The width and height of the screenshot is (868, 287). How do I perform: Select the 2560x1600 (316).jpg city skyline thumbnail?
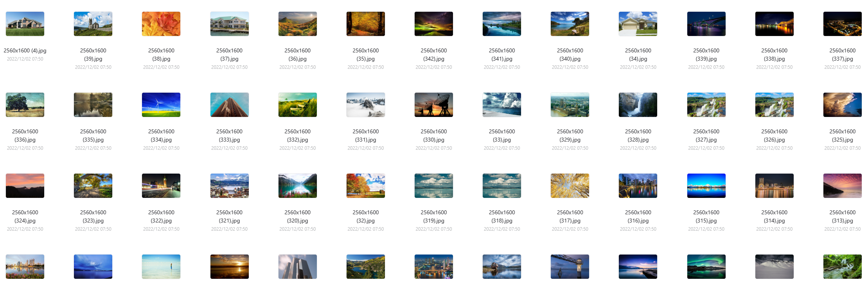[638, 186]
